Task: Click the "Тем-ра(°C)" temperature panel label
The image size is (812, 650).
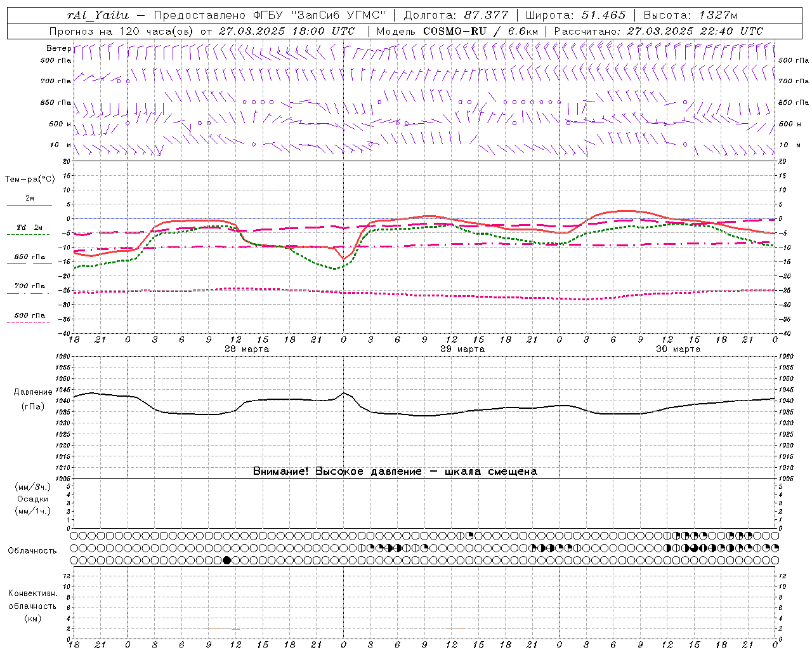Action: pos(30,180)
